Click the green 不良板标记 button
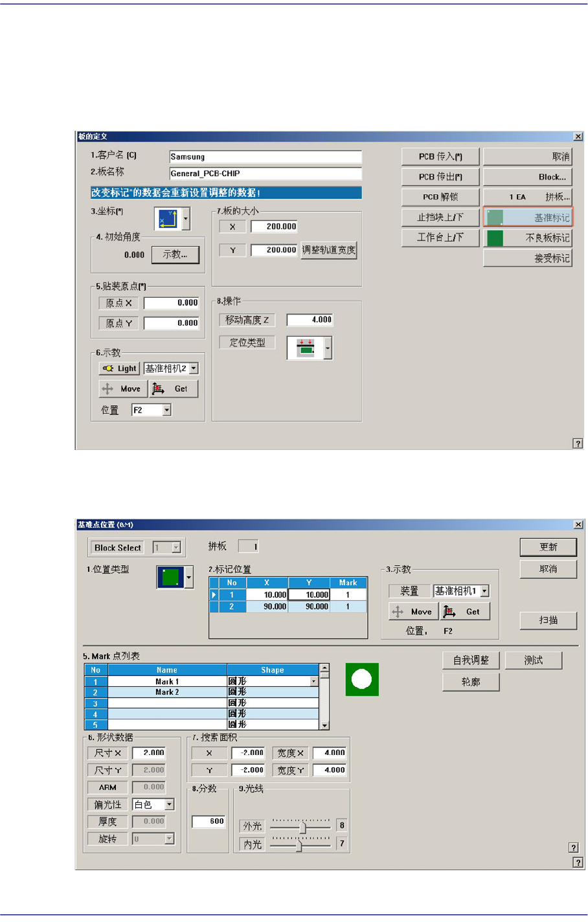Viewport: 588px width, 922px height. tap(528, 238)
